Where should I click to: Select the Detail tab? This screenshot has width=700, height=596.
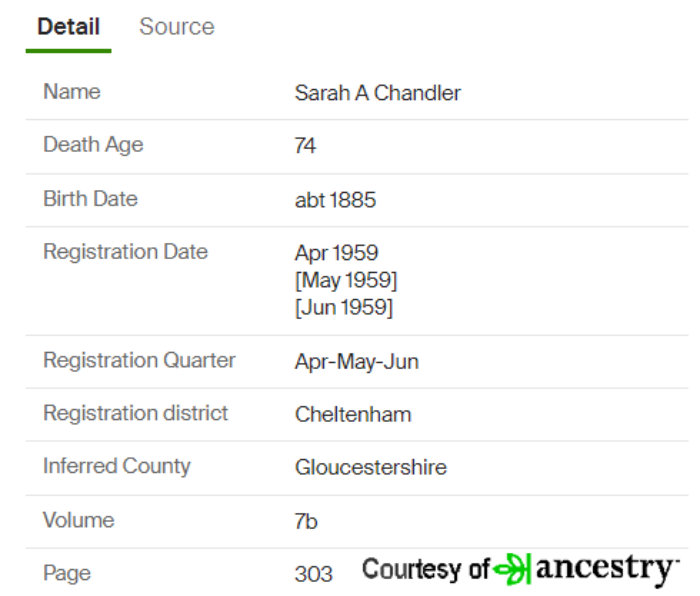(68, 27)
